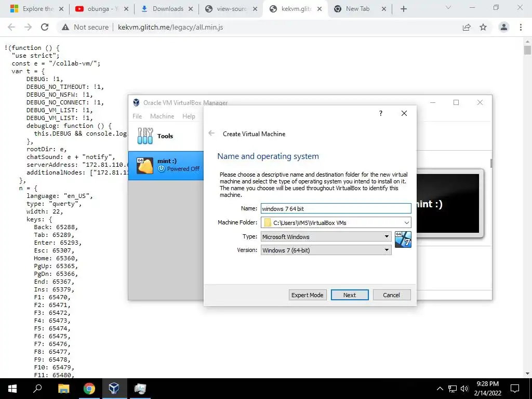Reload the kekvm page
Image resolution: width=532 pixels, height=399 pixels.
[45, 27]
